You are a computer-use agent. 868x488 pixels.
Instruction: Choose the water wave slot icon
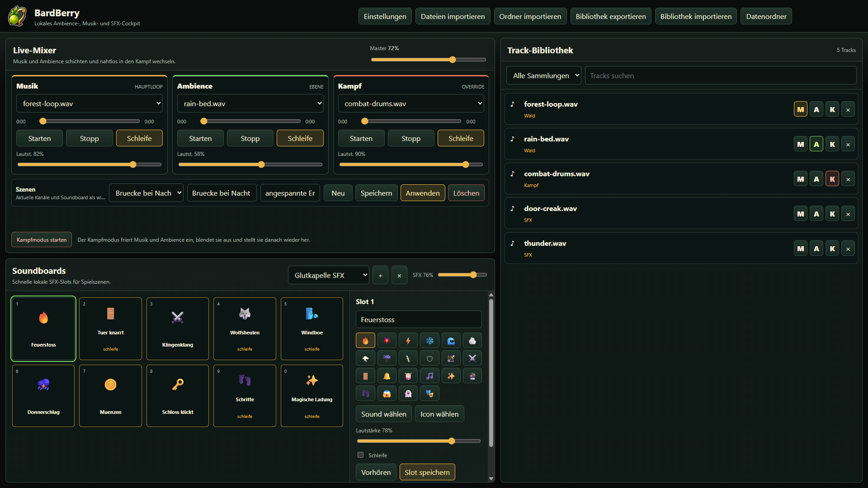pos(451,341)
